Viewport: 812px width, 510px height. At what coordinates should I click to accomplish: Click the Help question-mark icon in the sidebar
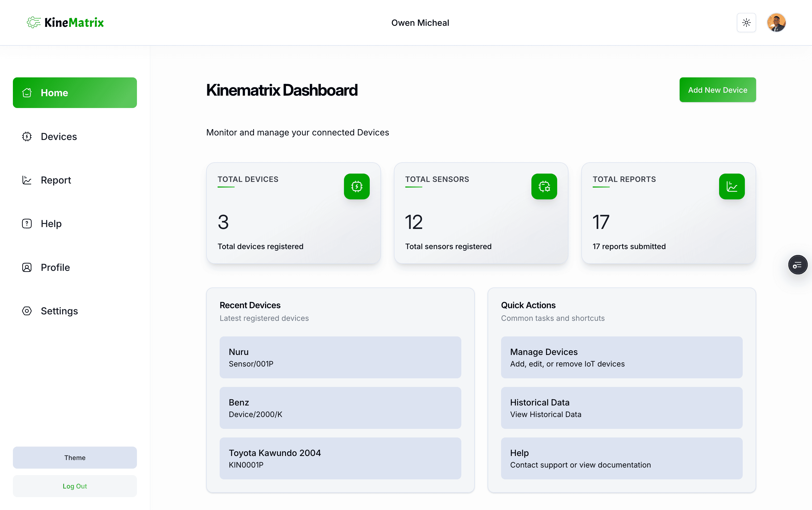tap(27, 223)
